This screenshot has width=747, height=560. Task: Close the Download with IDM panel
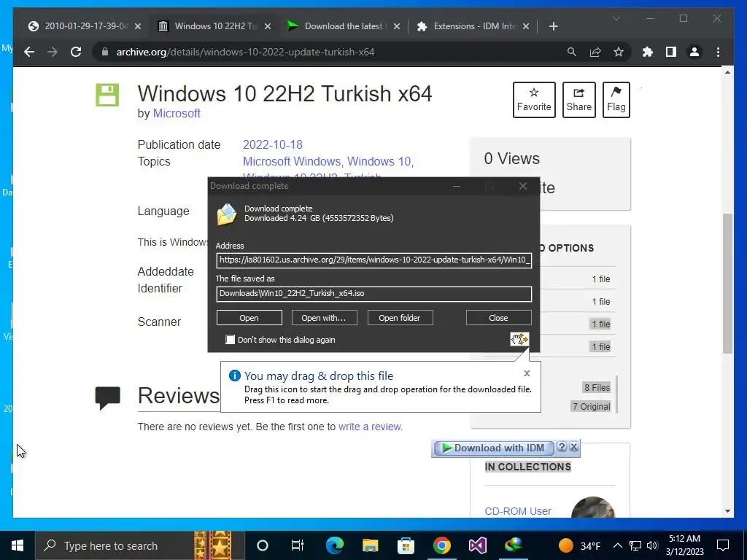(x=574, y=447)
